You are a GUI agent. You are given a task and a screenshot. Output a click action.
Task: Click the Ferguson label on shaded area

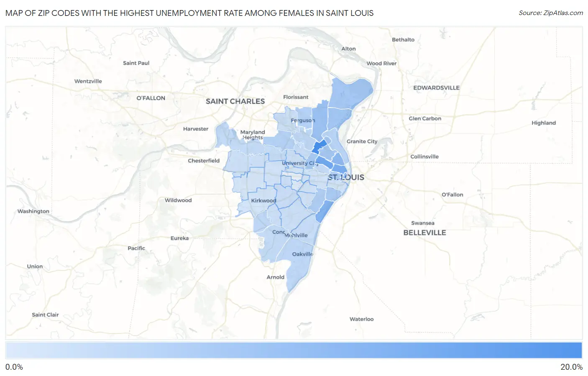[x=303, y=120]
